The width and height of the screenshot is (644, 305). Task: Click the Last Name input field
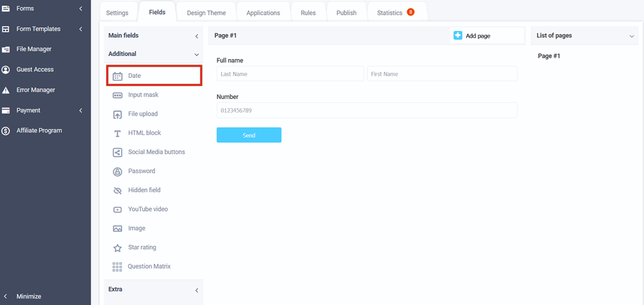click(x=290, y=74)
